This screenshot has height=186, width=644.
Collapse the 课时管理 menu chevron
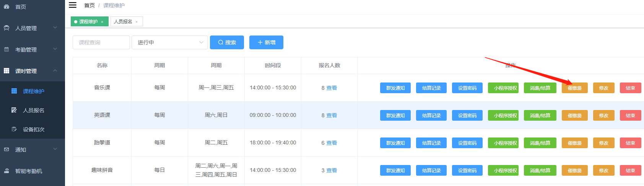(55, 70)
